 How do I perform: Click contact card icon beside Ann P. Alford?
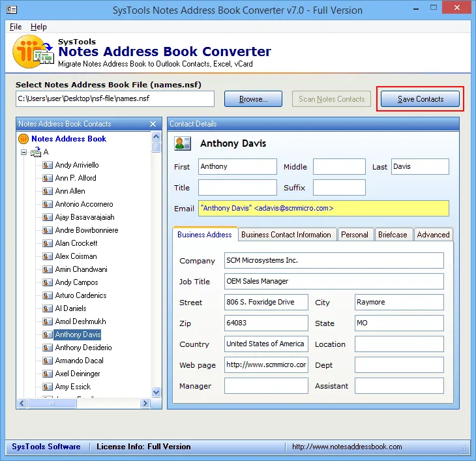(48, 178)
